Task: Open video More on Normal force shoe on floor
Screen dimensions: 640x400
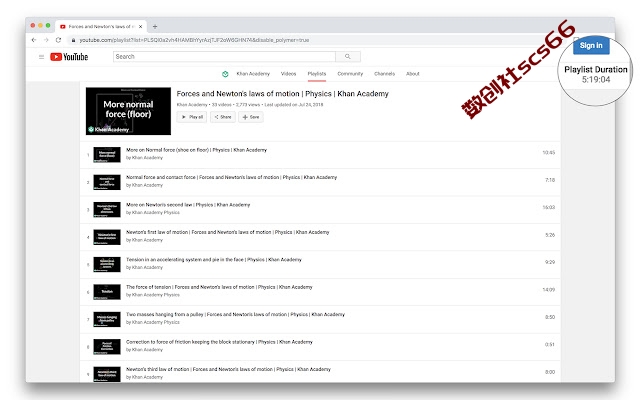Action: coord(196,150)
